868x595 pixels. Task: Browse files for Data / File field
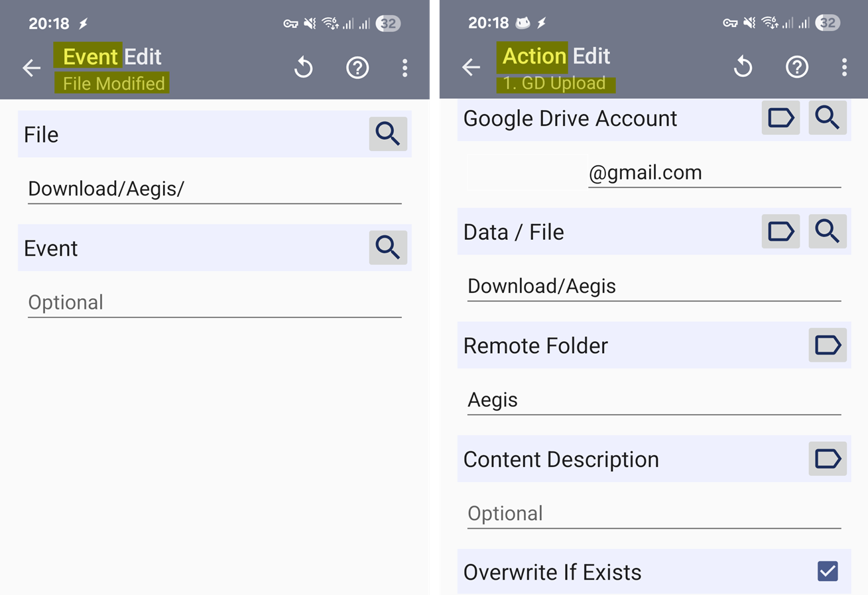[828, 231]
